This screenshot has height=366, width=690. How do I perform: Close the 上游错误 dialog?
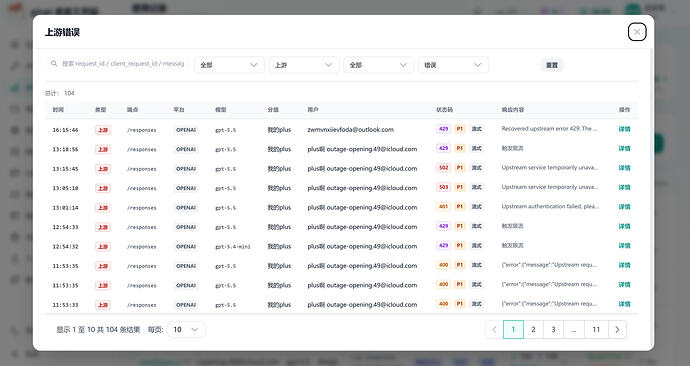[637, 32]
